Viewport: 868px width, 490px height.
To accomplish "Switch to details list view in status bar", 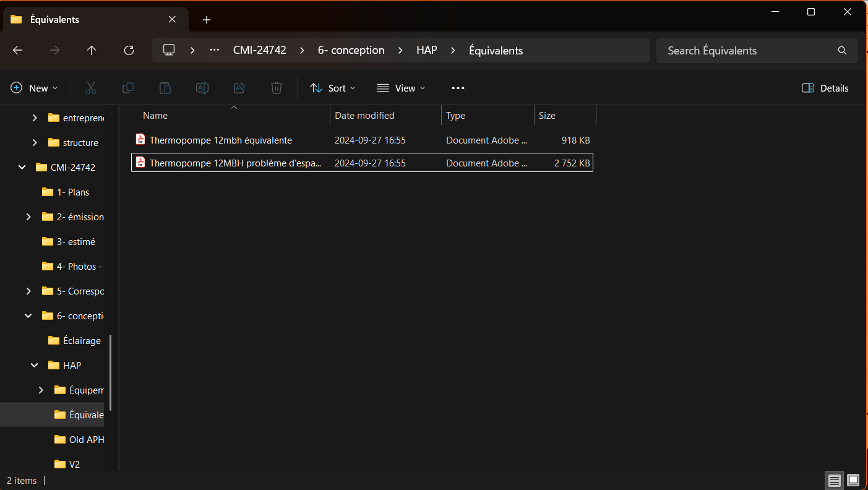I will coord(835,480).
